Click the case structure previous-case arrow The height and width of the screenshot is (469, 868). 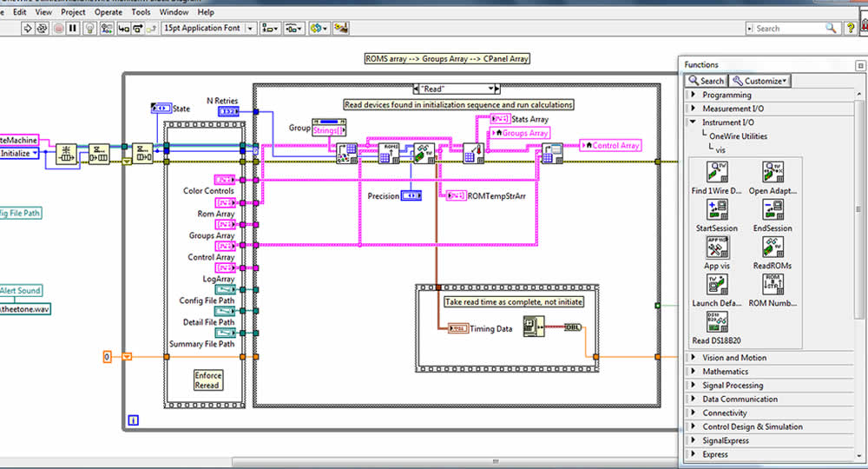[x=417, y=89]
